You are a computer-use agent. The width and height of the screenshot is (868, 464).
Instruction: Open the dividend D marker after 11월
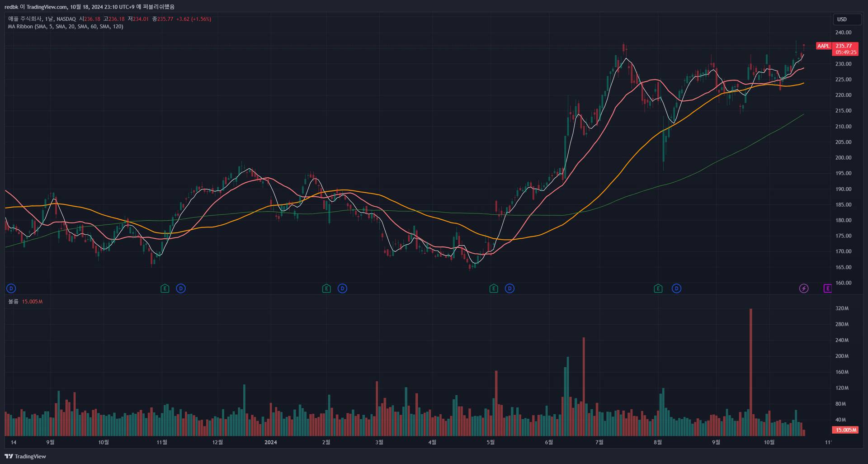pyautogui.click(x=181, y=289)
